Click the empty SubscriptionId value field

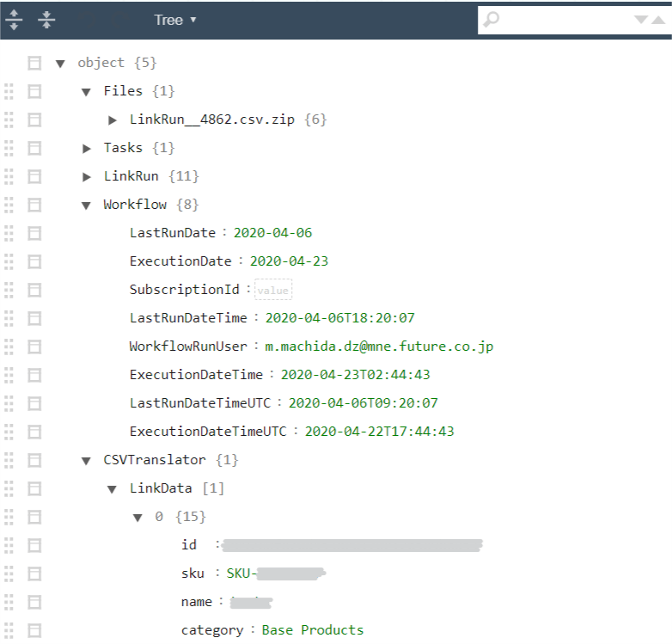click(273, 291)
